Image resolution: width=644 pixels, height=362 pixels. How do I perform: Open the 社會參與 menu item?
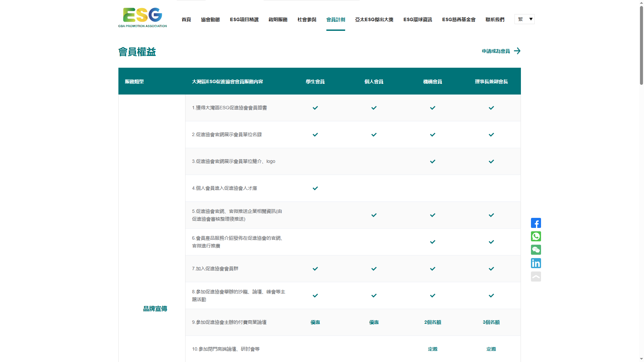point(307,19)
